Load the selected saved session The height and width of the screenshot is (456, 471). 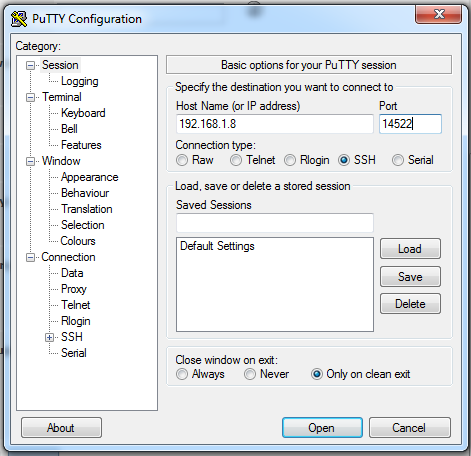point(410,249)
